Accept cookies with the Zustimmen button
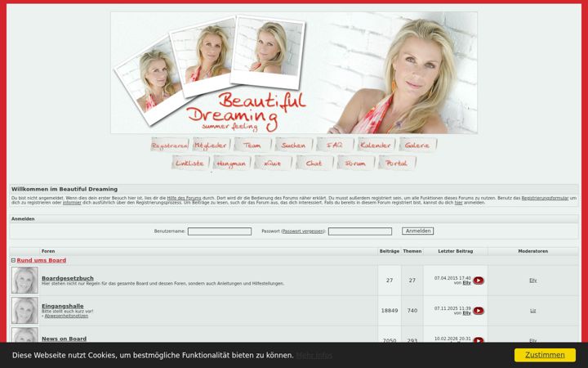The width and height of the screenshot is (588, 368). 545,355
